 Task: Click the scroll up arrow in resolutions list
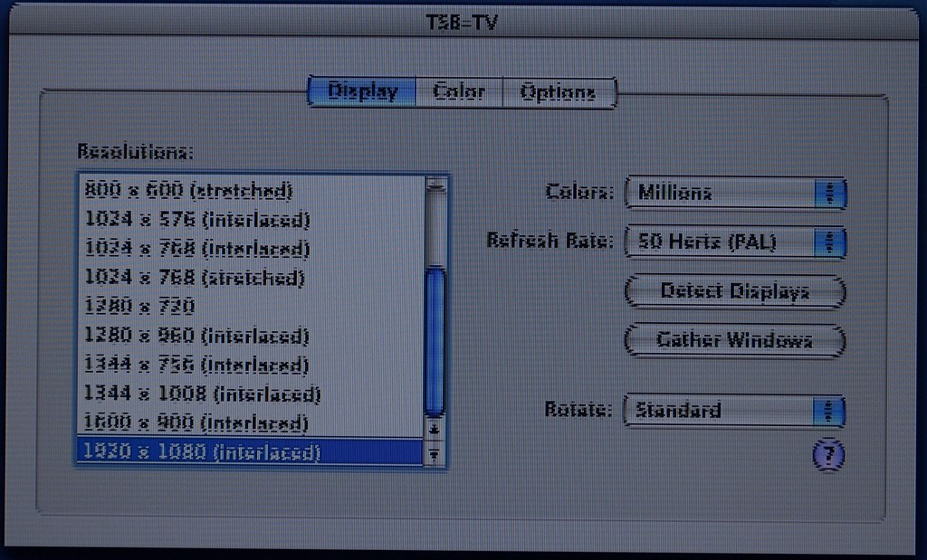[435, 430]
